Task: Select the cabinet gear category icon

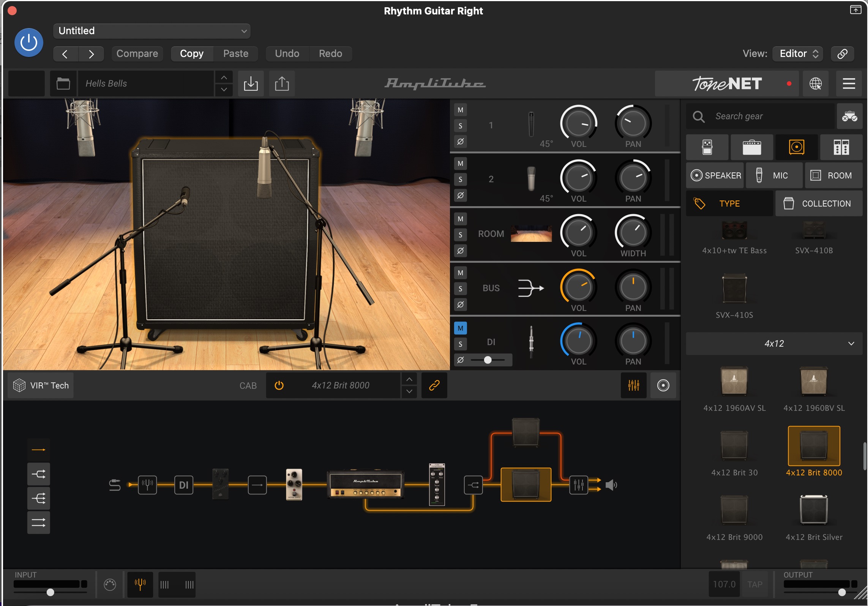Action: click(x=797, y=147)
